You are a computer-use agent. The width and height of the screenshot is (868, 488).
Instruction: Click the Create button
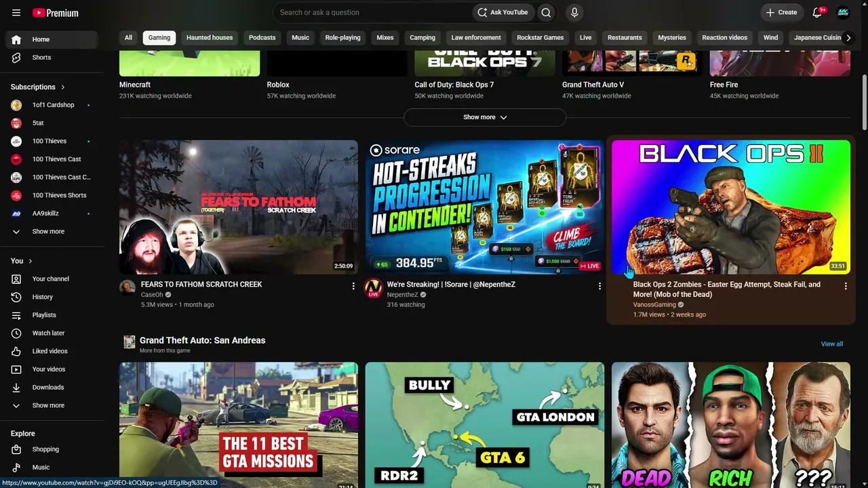[x=782, y=12]
